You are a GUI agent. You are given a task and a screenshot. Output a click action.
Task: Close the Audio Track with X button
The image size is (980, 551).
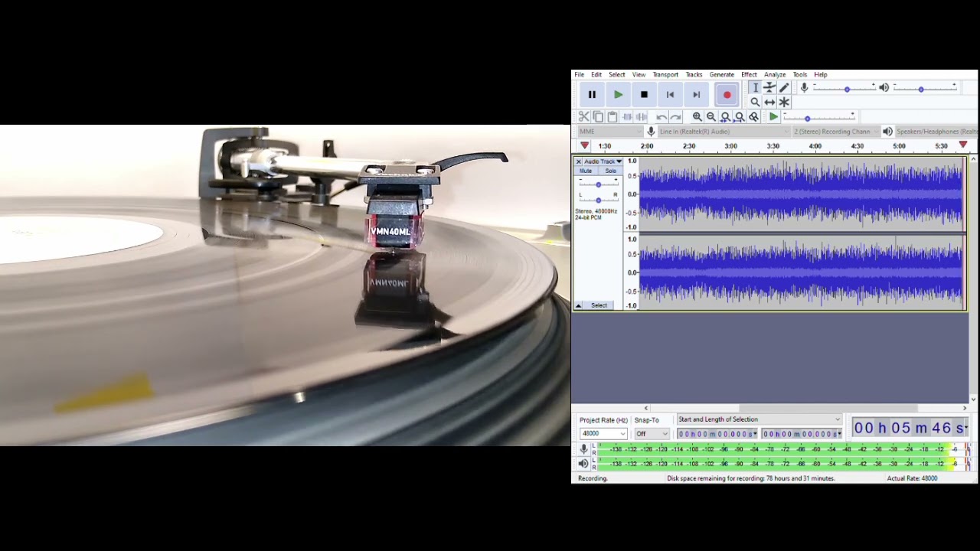pyautogui.click(x=578, y=161)
